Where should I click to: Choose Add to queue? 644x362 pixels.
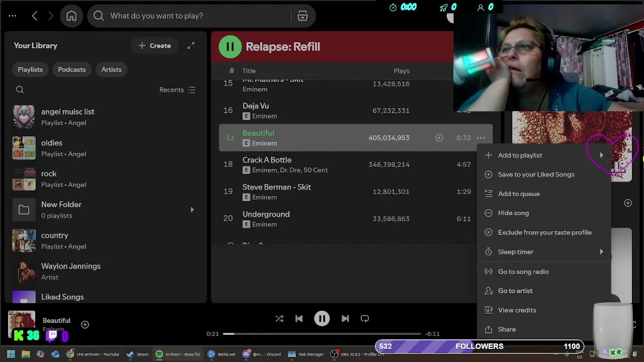pos(544,194)
